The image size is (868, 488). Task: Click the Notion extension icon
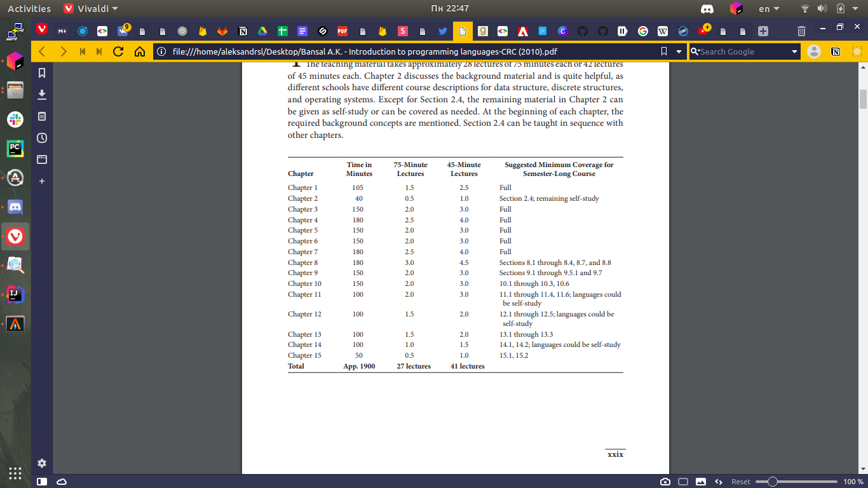tap(836, 51)
